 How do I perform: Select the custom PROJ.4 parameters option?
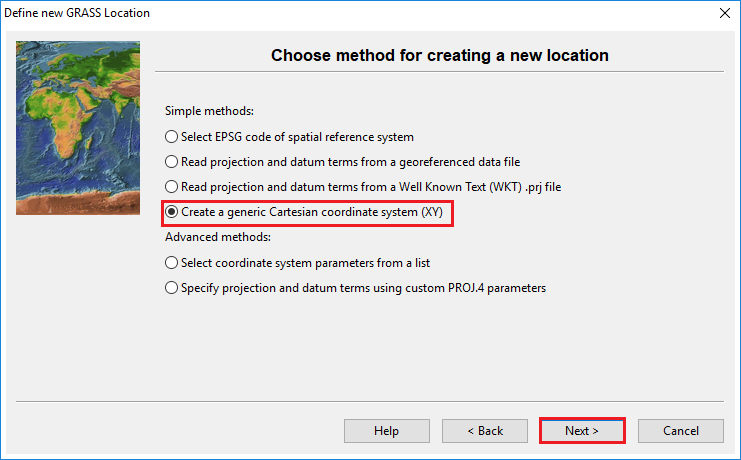172,288
